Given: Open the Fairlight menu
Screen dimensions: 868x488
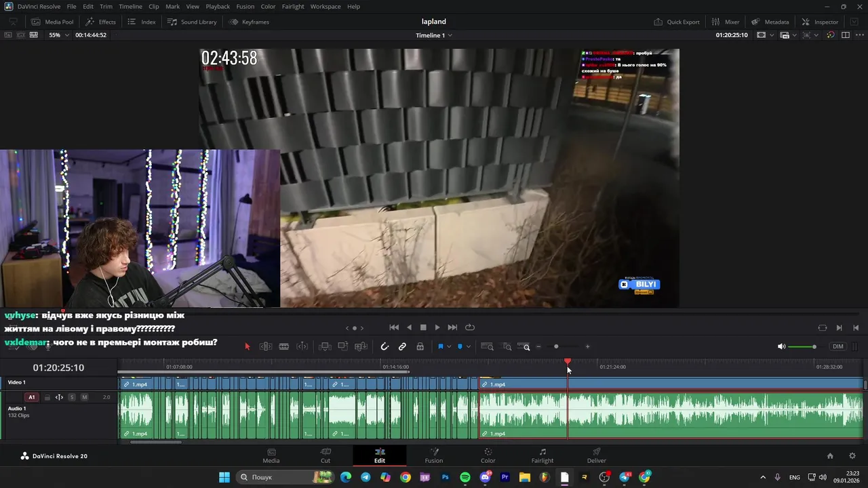Looking at the screenshot, I should (293, 6).
